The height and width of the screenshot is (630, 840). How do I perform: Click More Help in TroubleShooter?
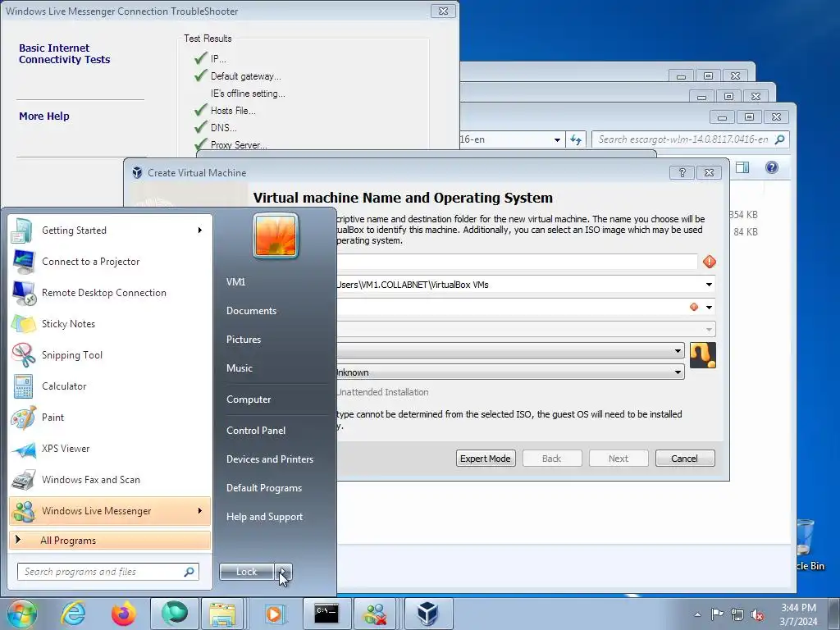coord(44,116)
